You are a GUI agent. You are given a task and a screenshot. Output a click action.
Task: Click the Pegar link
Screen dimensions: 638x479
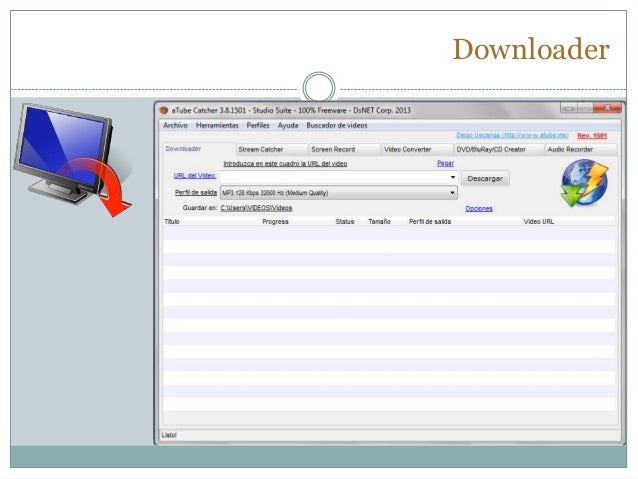tap(445, 163)
